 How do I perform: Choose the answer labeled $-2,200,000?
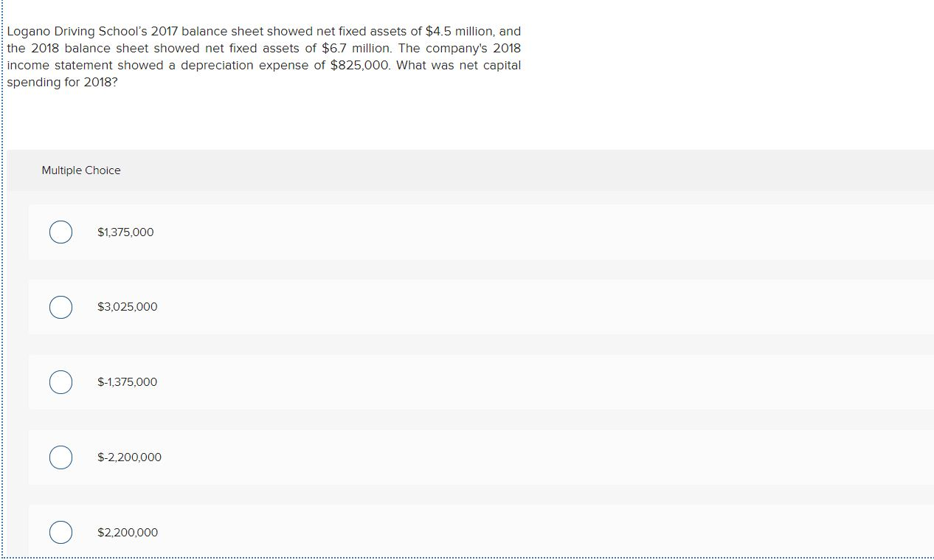[129, 457]
